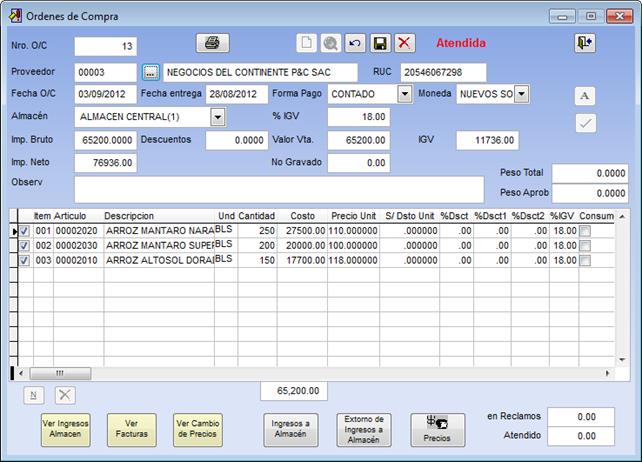Click Ver Ingresos Almacen button
642x462 pixels.
66,429
